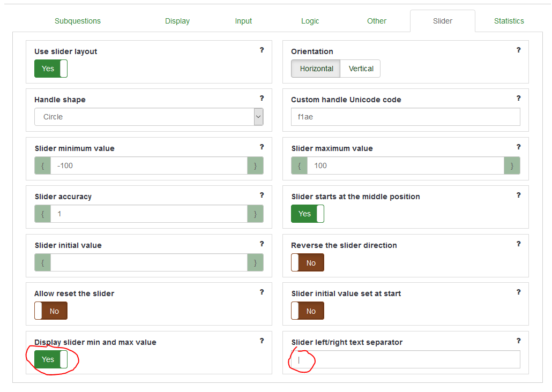Enable Allow reset the slider switch
The width and height of the screenshot is (552, 392).
51,311
